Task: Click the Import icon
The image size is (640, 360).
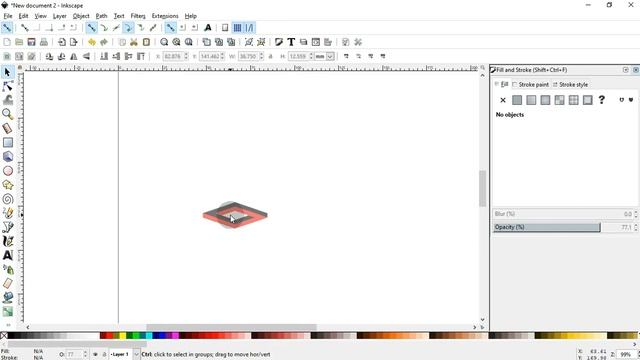Action: pyautogui.click(x=62, y=42)
